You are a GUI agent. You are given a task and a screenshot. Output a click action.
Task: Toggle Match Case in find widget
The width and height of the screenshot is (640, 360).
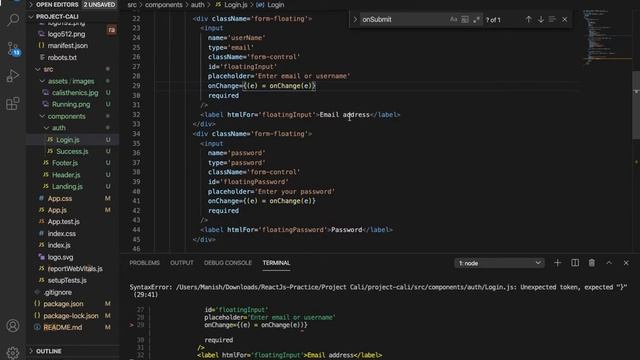(453, 20)
